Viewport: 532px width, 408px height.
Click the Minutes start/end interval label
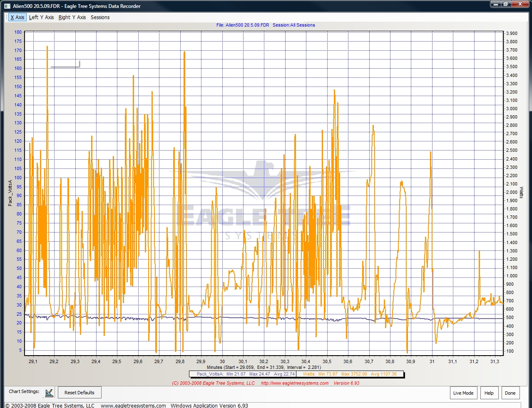point(264,367)
